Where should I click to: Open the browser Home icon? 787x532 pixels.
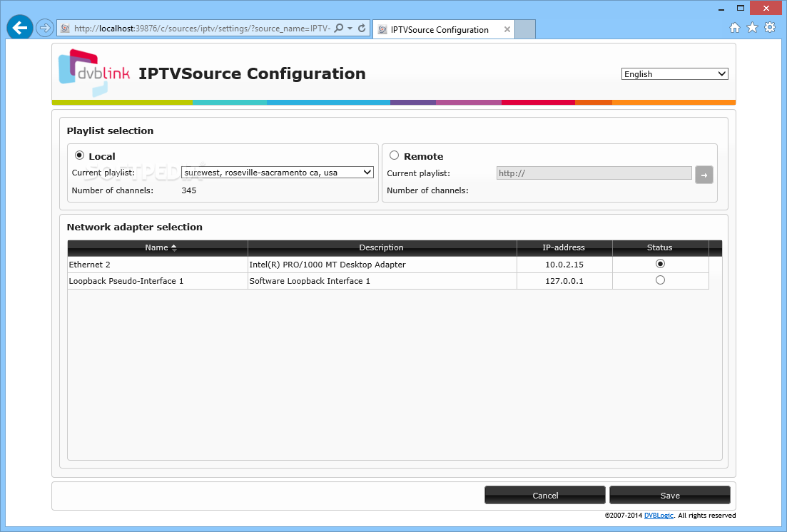[735, 28]
